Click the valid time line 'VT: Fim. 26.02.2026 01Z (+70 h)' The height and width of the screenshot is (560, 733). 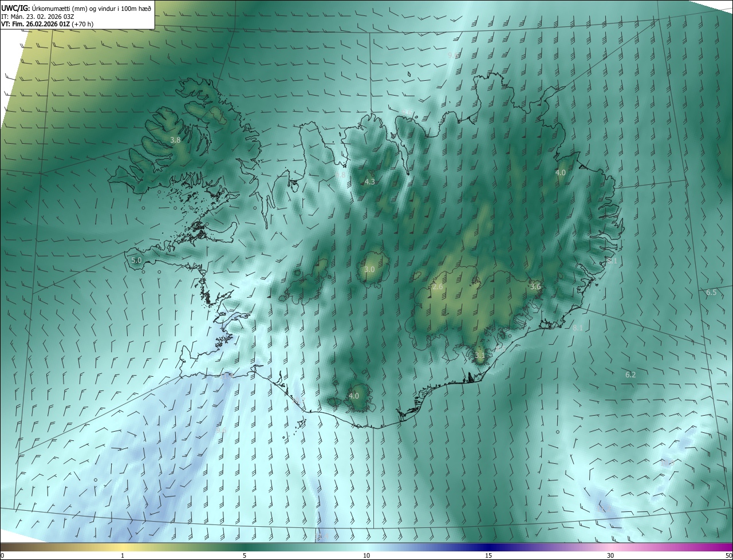48,24
